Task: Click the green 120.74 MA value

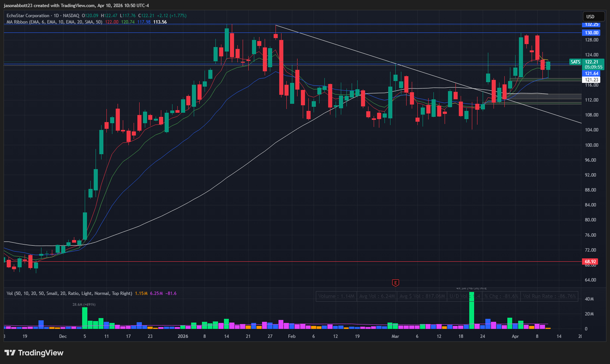Action: [127, 22]
